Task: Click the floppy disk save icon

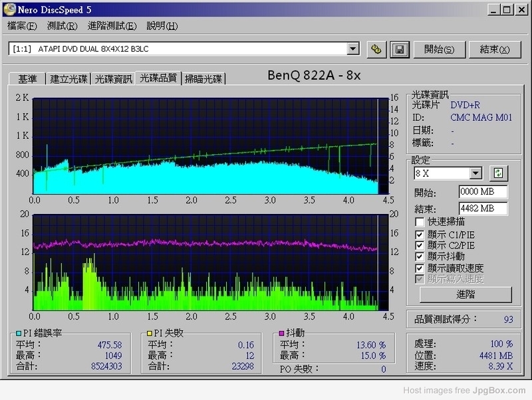Action: click(x=399, y=49)
